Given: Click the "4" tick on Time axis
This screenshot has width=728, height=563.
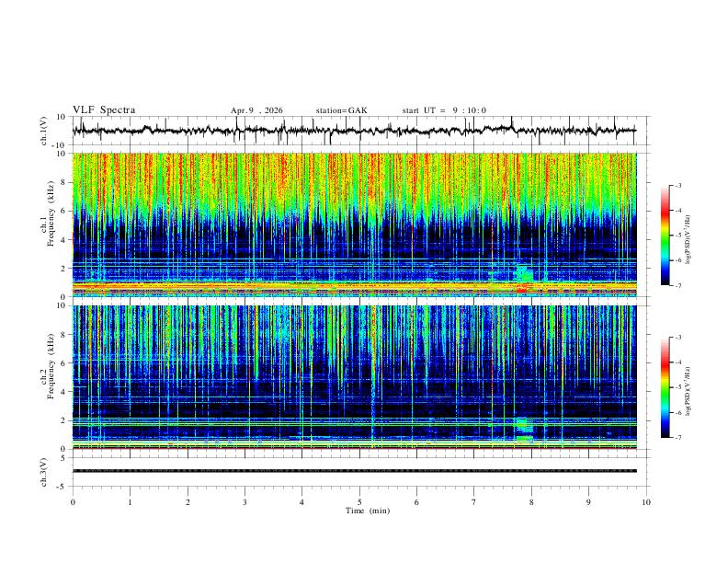Looking at the screenshot, I should click(302, 502).
